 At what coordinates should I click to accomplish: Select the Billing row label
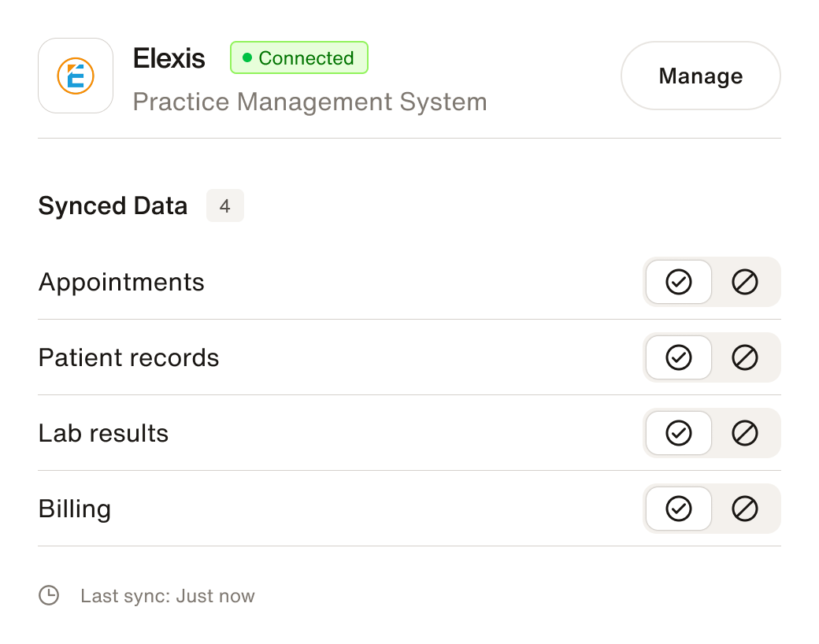pos(75,509)
